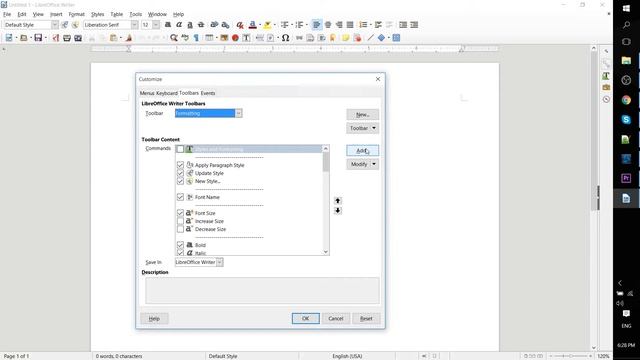
Task: Enable the Decrease Size command checkbox
Action: pyautogui.click(x=180, y=229)
